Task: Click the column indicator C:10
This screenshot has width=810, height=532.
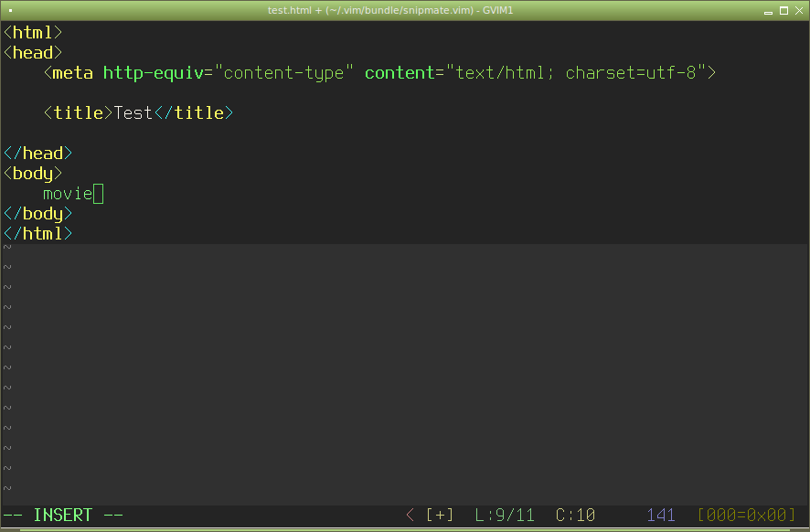Action: pyautogui.click(x=575, y=515)
